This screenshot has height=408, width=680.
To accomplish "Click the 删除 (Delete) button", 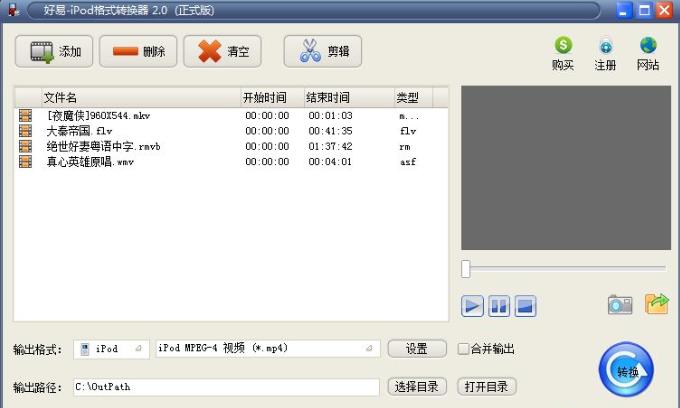I will point(138,52).
